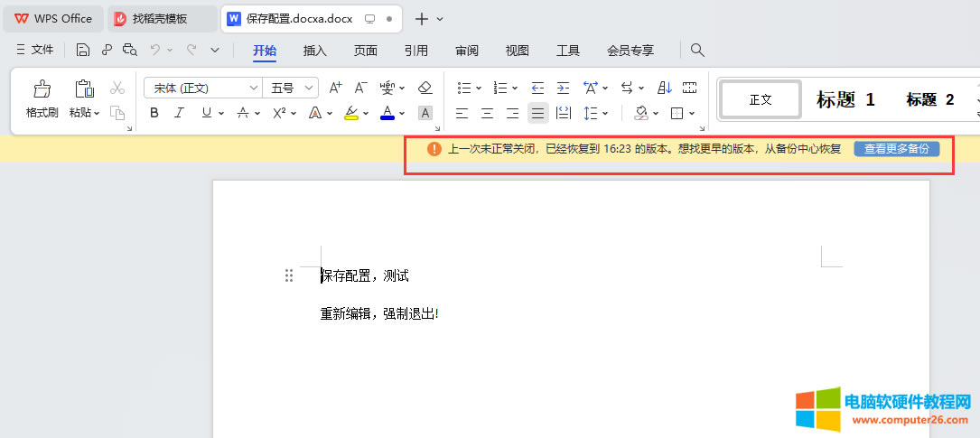980x438 pixels.
Task: Expand the line spacing dropdown arrow
Action: pyautogui.click(x=605, y=113)
